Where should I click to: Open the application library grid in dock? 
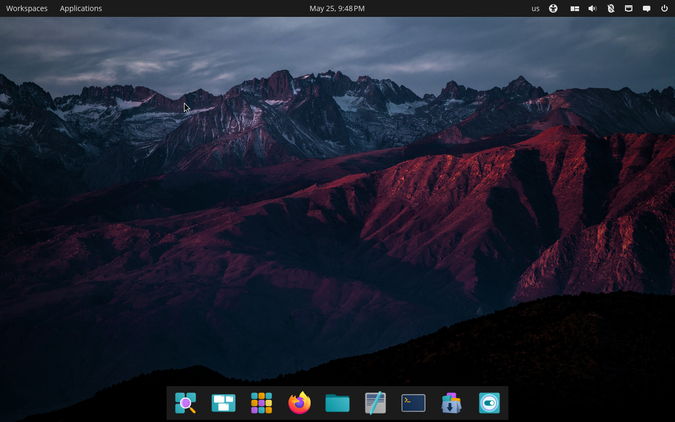click(261, 403)
